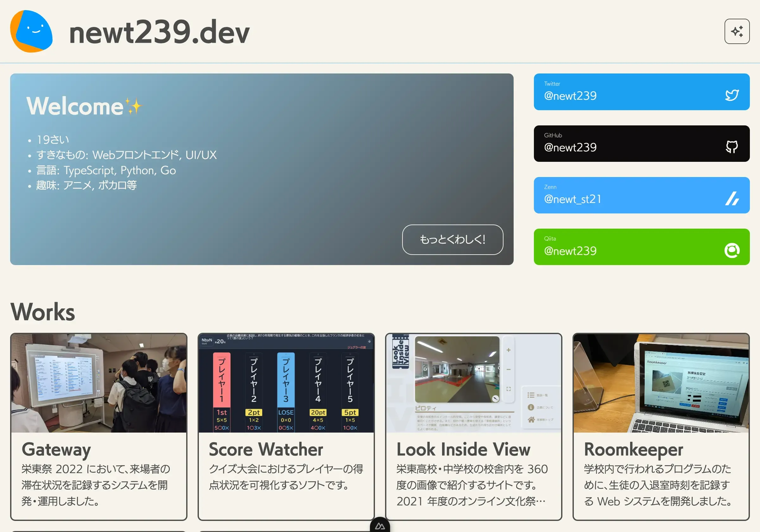Click the GitHub octocat icon
Screen dimensions: 760x532
732,148
